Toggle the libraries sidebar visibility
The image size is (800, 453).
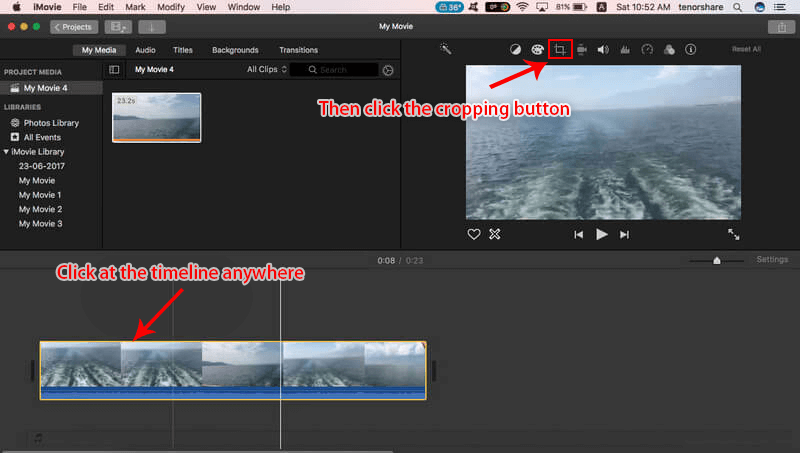[x=114, y=70]
